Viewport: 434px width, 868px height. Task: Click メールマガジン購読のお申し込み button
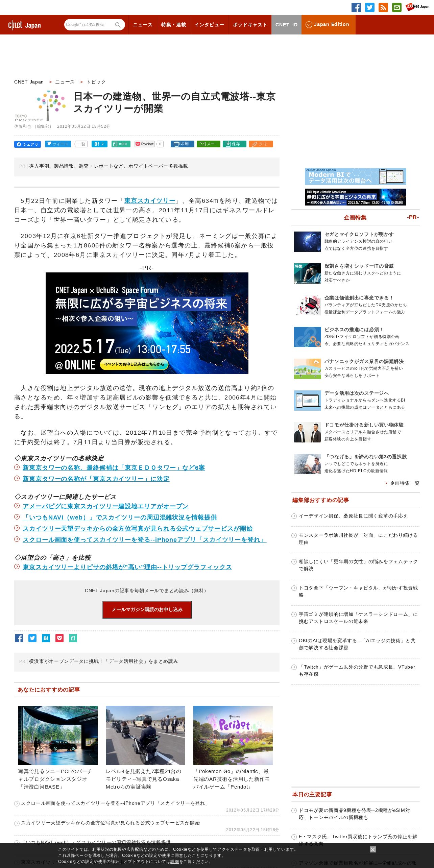[147, 609]
